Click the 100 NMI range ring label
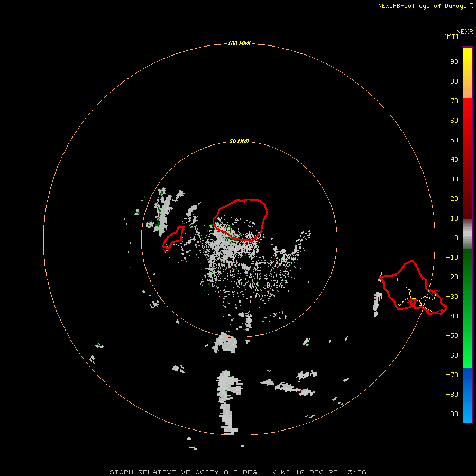476x476 pixels. coord(239,43)
